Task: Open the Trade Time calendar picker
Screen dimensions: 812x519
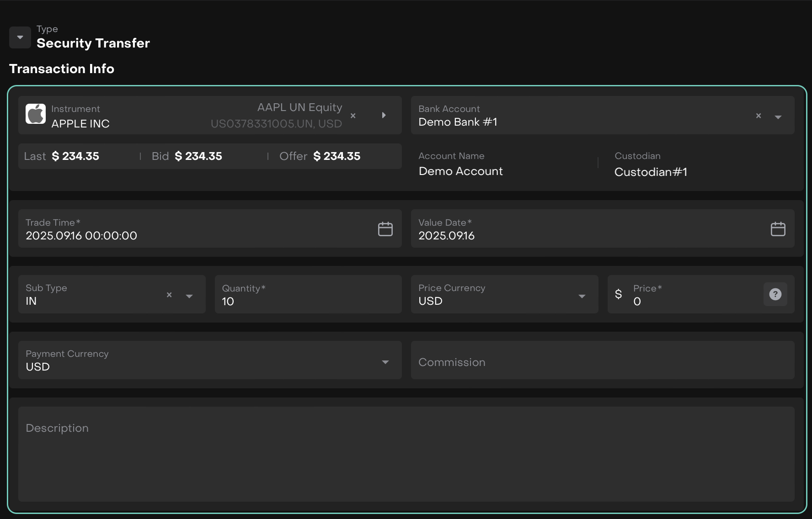Action: (385, 229)
